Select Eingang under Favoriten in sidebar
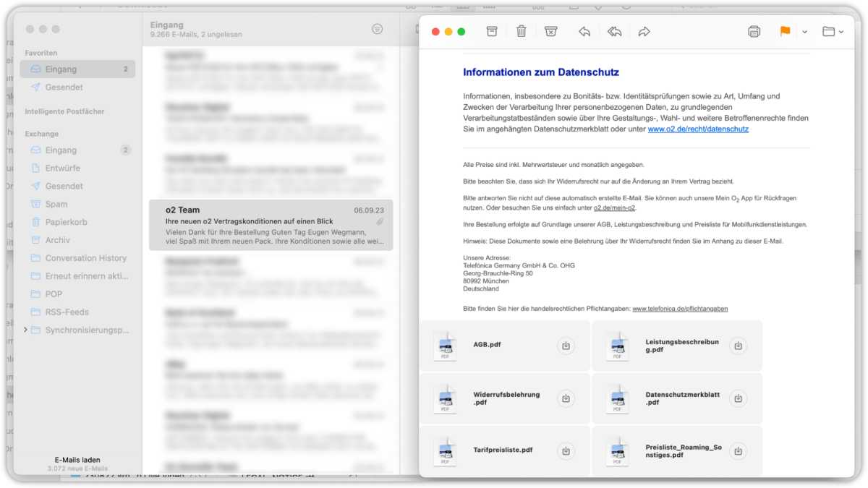 pyautogui.click(x=77, y=69)
